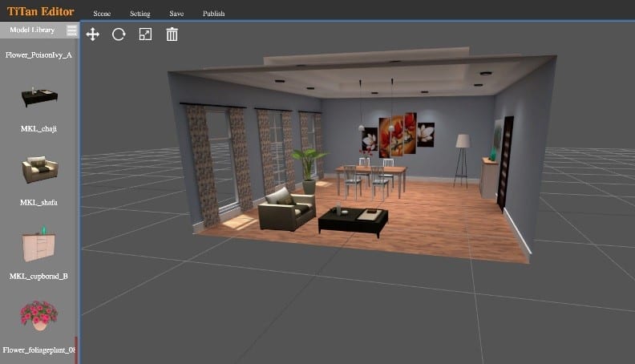635x364 pixels.
Task: Select the armchair in the 3D room
Action: (x=287, y=208)
